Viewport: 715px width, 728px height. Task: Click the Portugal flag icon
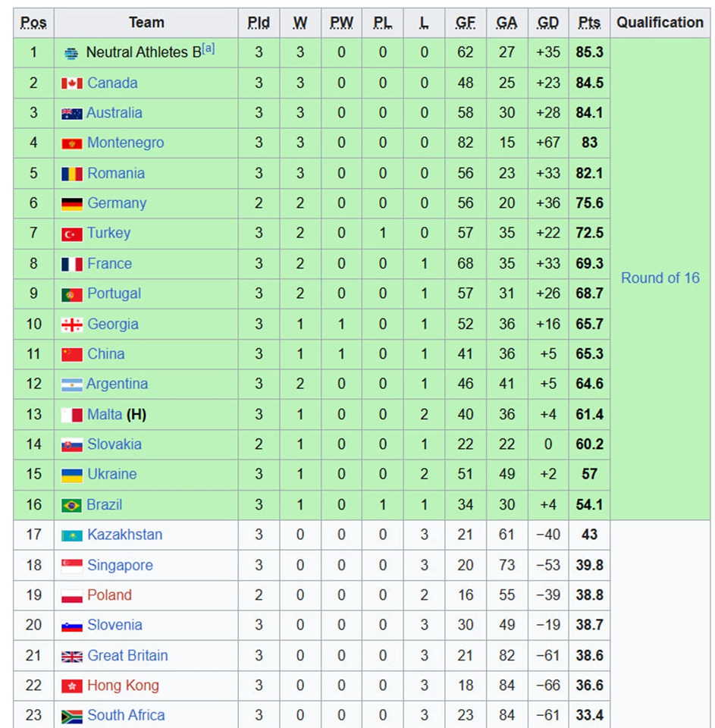coord(72,294)
